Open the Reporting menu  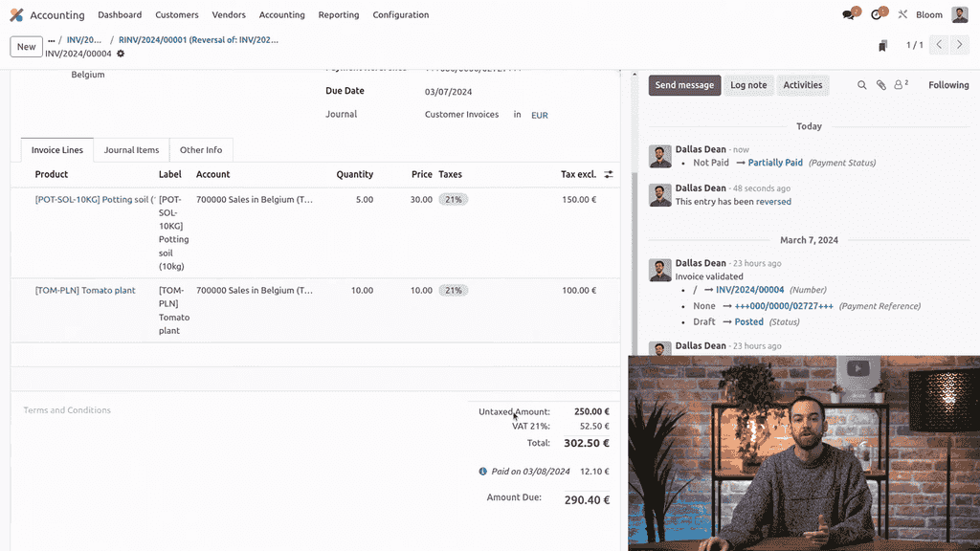[338, 14]
